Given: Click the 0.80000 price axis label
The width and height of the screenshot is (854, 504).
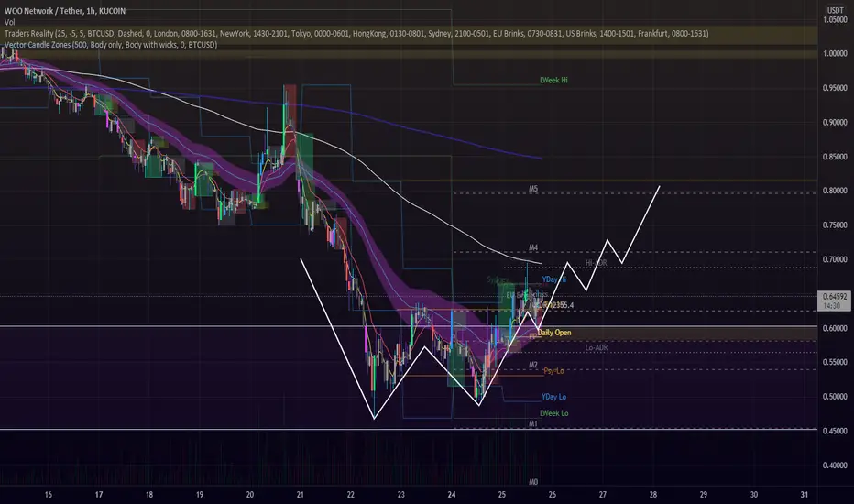Looking at the screenshot, I should (835, 191).
